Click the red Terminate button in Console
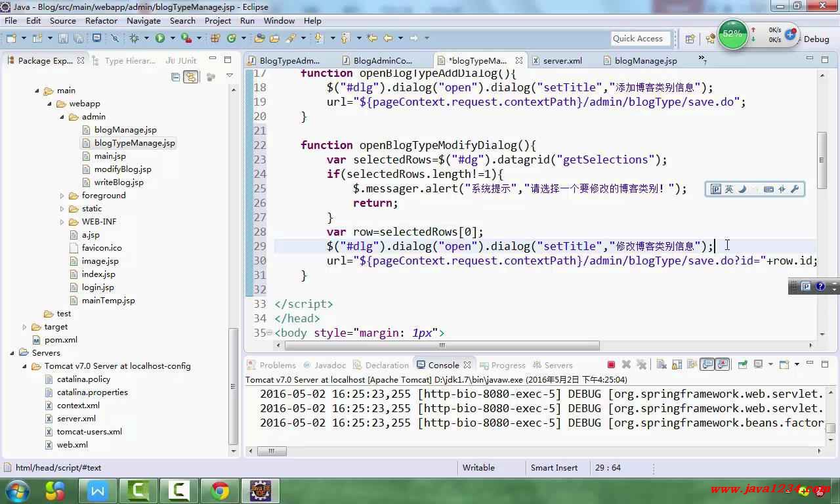 coord(611,364)
